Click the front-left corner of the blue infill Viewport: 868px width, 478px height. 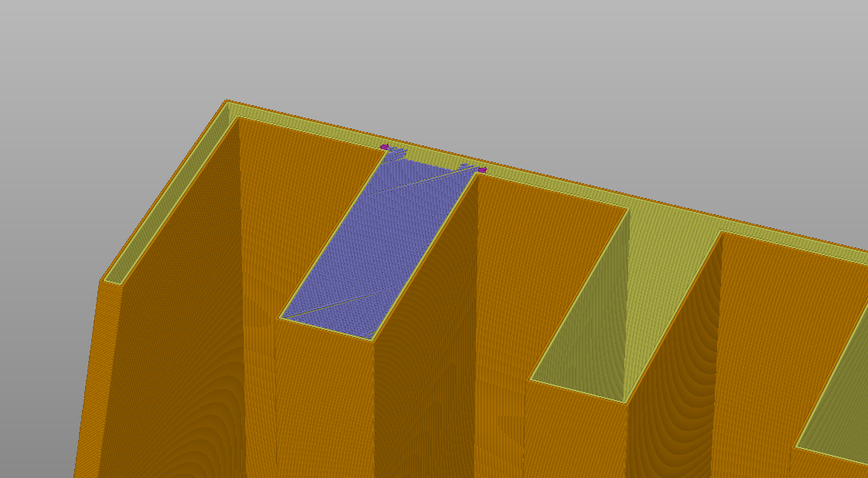click(283, 316)
